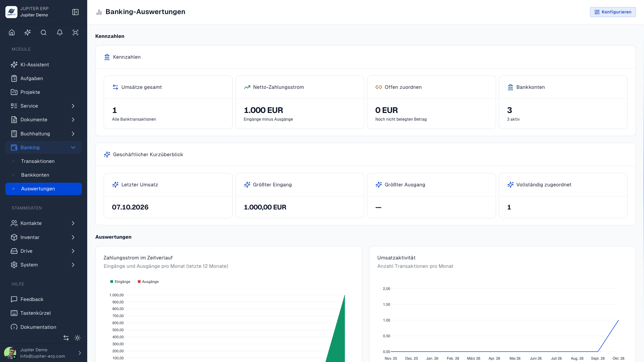Click the Offen zuordnen link icon
644x362 pixels.
click(379, 87)
